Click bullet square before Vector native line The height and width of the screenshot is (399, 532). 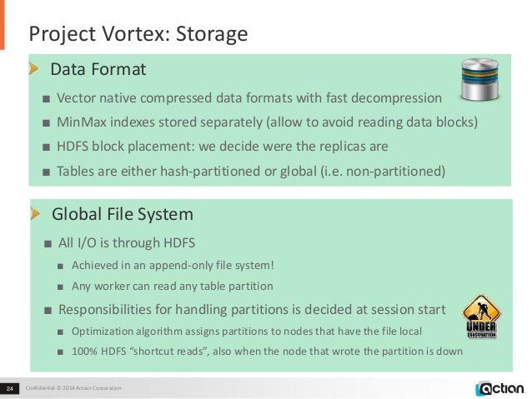pyautogui.click(x=47, y=99)
